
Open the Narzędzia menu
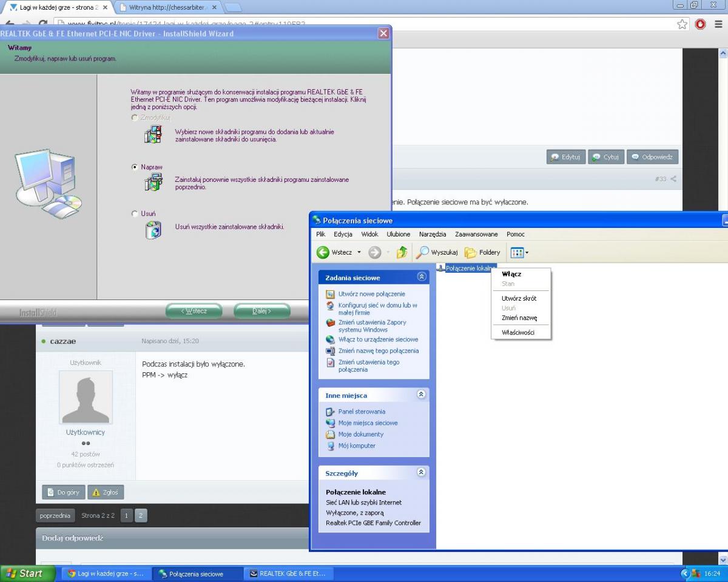coord(433,234)
